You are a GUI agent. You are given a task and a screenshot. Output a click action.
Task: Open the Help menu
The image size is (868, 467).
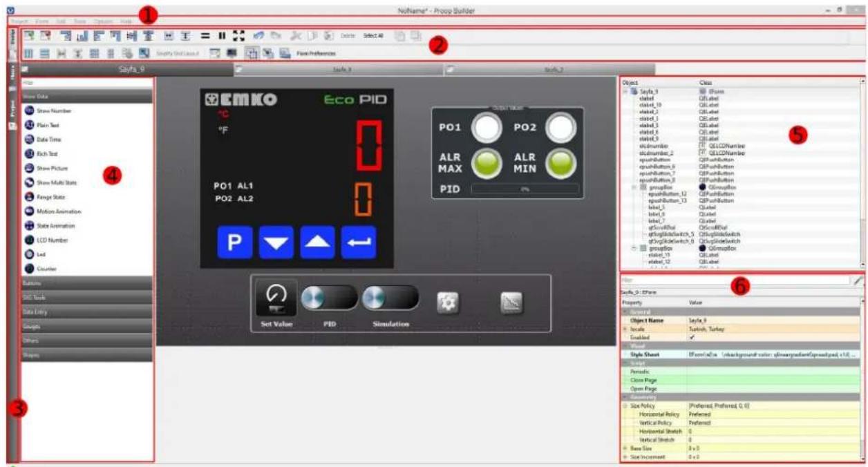125,22
